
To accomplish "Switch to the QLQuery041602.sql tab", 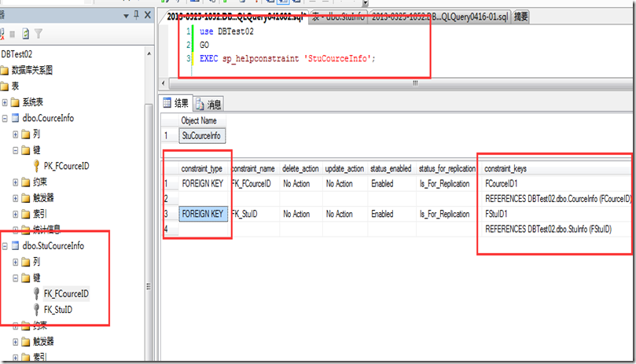I will [x=234, y=17].
